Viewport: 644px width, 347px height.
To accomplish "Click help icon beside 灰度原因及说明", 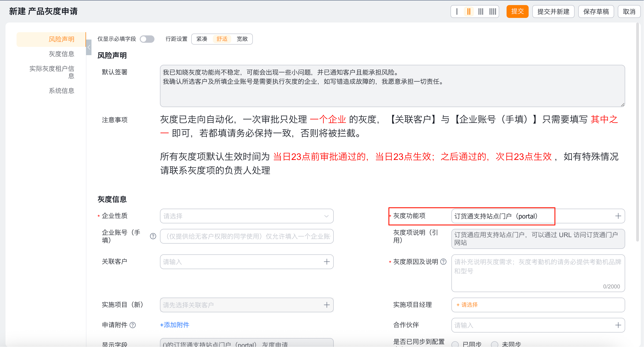I will (x=443, y=262).
